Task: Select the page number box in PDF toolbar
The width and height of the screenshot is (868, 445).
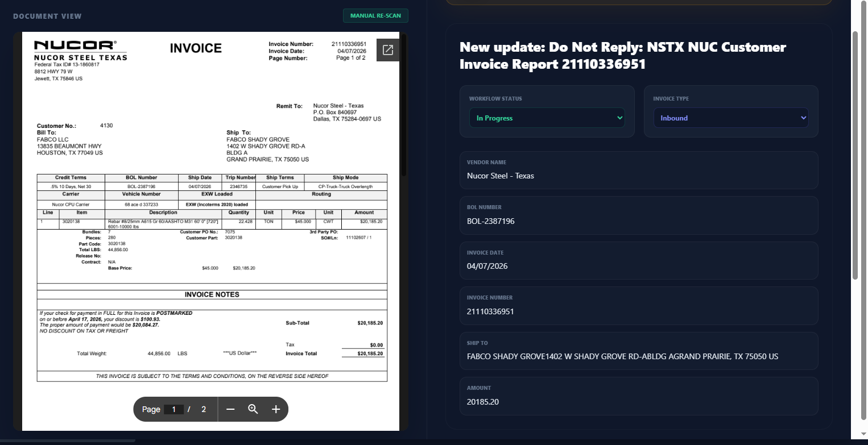Action: tap(173, 409)
